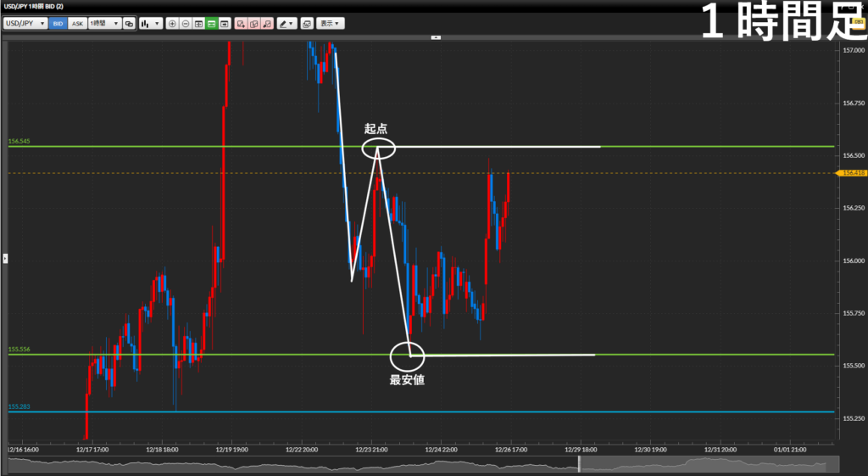Click the scroll to latest bar icon
The width and height of the screenshot is (868, 476).
coord(224,24)
